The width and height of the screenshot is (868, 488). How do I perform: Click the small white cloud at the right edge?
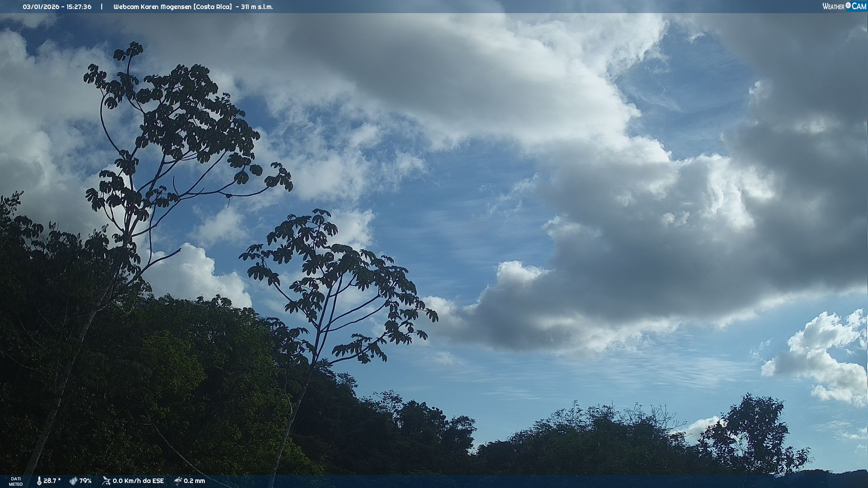(x=823, y=357)
